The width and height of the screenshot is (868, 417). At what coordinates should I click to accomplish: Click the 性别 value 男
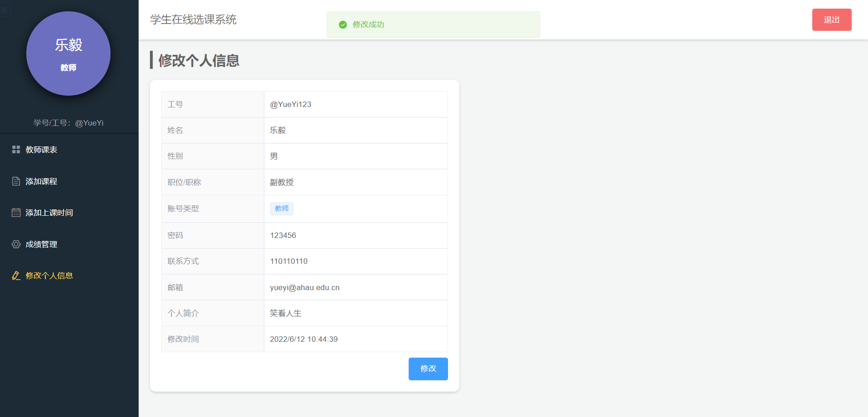tap(274, 156)
